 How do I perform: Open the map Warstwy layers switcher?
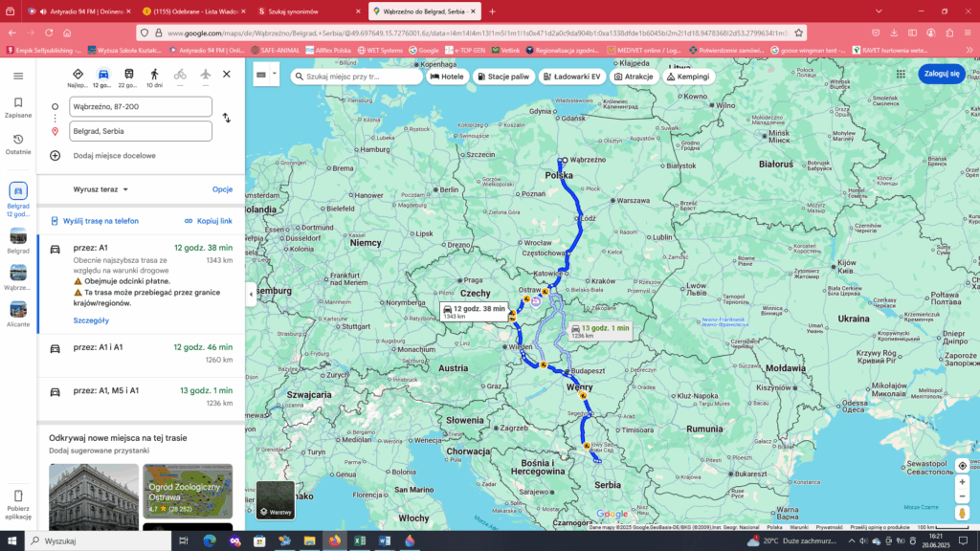click(276, 499)
